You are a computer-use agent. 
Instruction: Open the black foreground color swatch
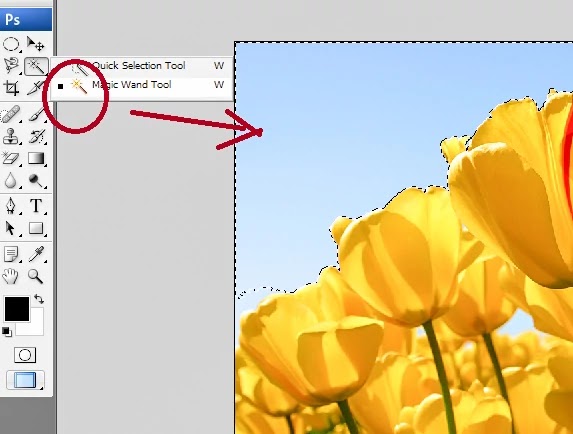coord(17,309)
